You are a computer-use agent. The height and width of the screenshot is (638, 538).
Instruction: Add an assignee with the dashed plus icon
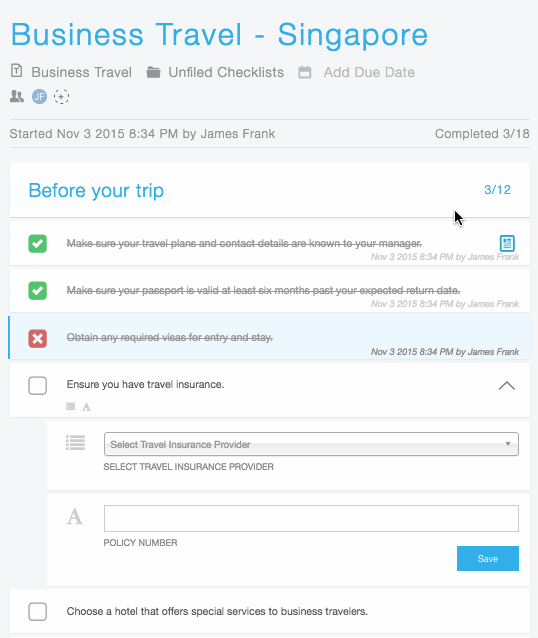click(x=61, y=96)
